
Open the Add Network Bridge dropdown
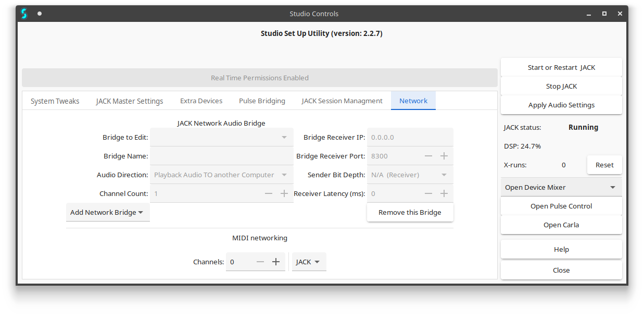(107, 212)
